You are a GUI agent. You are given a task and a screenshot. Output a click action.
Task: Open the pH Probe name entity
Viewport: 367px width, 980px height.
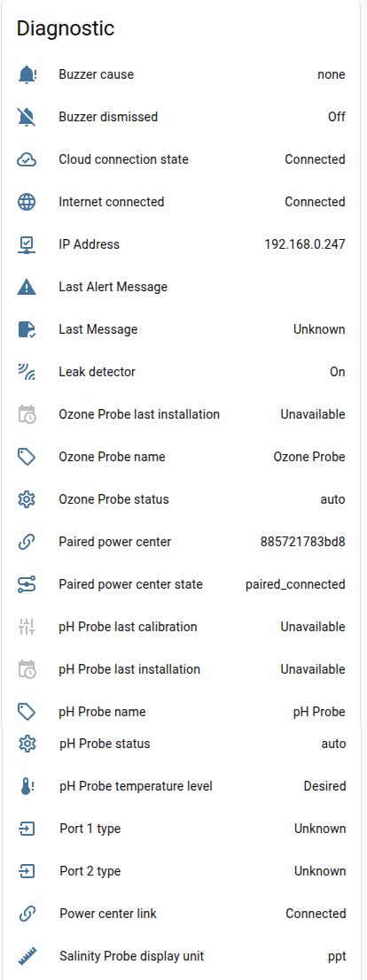[x=181, y=712]
